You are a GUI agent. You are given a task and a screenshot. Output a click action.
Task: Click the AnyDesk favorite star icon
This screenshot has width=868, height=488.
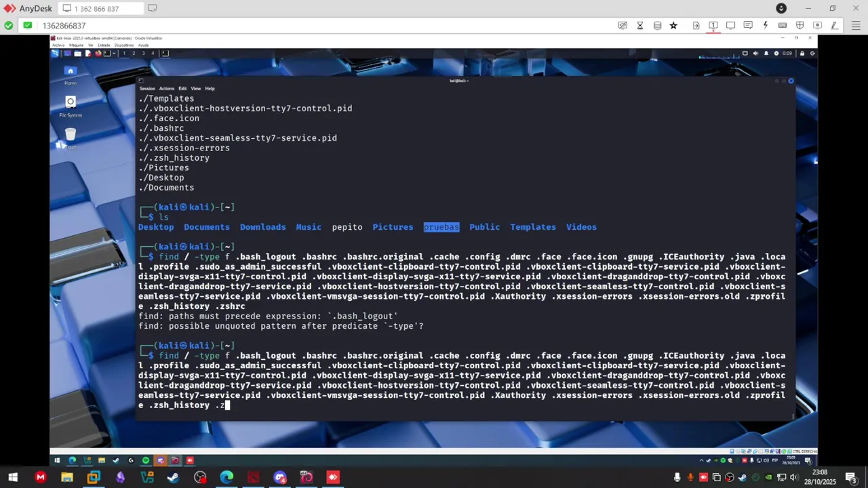[673, 26]
